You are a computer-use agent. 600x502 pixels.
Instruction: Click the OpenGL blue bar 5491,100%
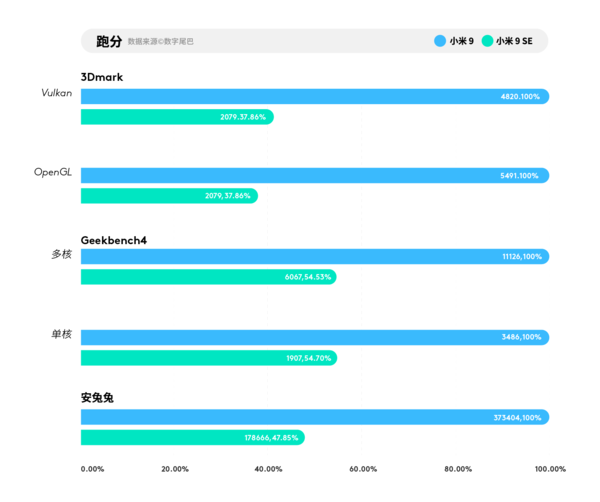pyautogui.click(x=314, y=176)
